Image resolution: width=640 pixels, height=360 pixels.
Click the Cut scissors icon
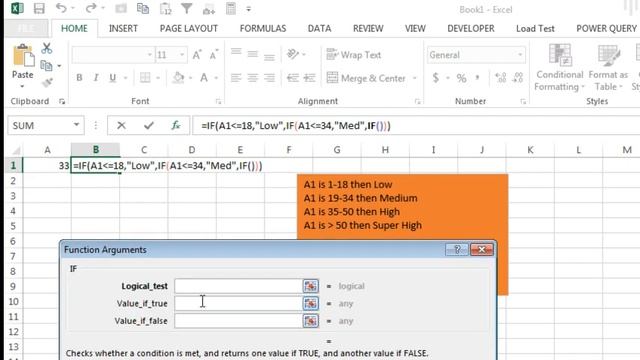(x=47, y=48)
